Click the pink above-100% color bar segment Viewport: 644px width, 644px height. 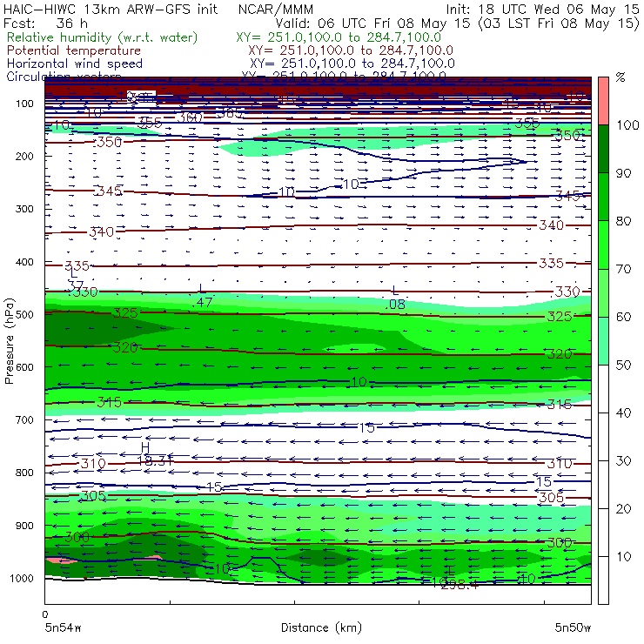[x=603, y=101]
